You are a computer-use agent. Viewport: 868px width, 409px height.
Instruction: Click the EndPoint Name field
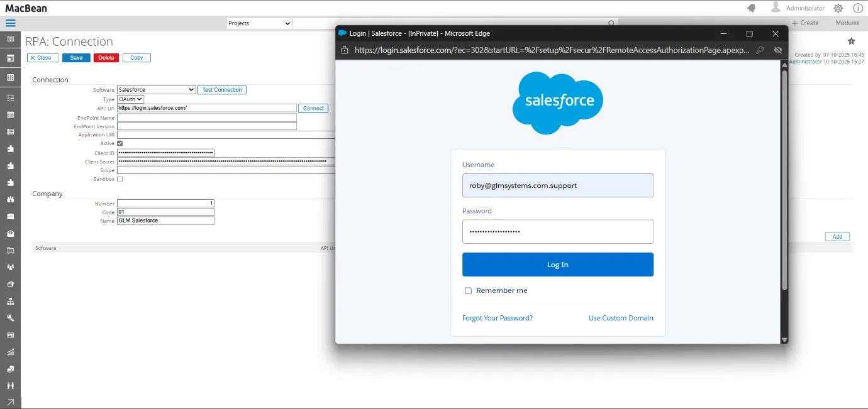point(207,117)
